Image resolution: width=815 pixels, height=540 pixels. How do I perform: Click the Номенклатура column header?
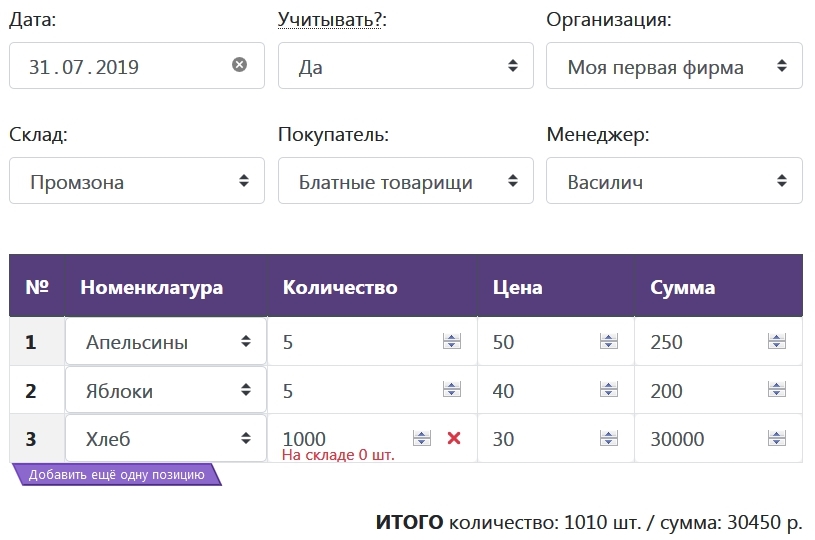tap(151, 288)
